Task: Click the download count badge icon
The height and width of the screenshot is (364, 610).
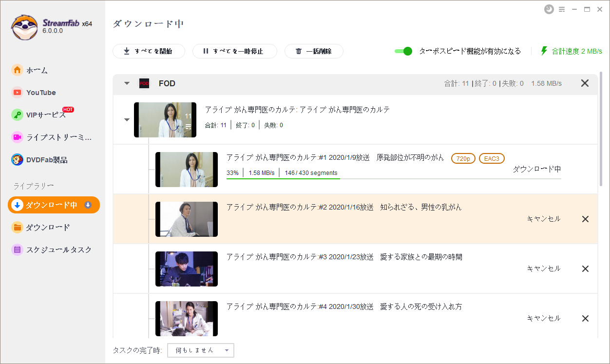Action: [88, 205]
